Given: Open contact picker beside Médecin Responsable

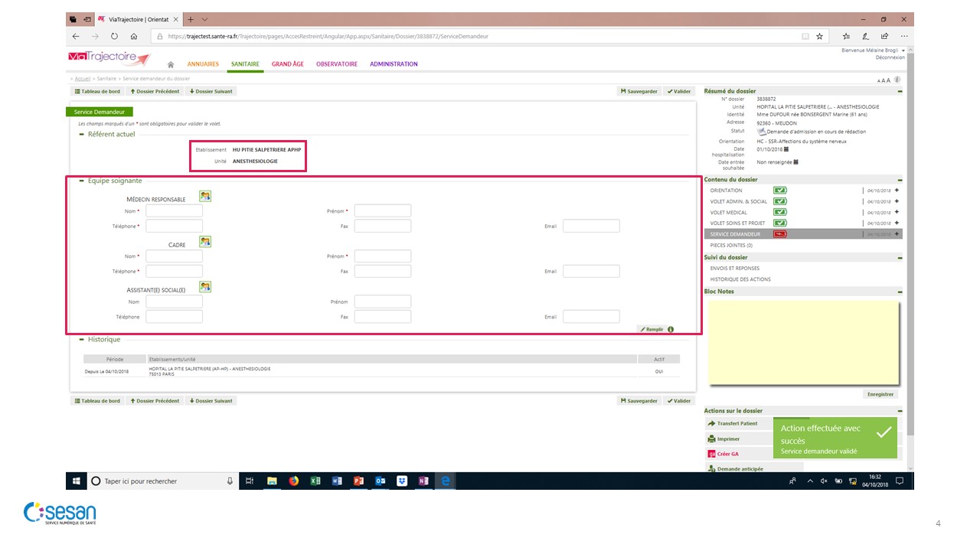Looking at the screenshot, I should (205, 197).
